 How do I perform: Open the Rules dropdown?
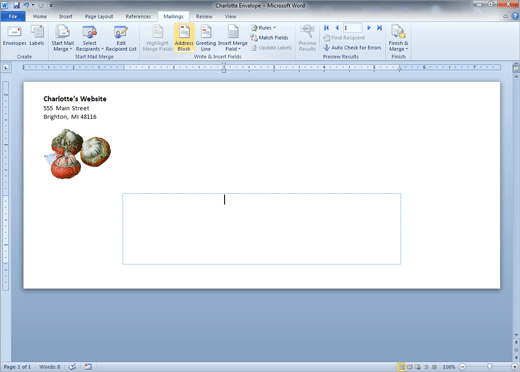pos(264,28)
